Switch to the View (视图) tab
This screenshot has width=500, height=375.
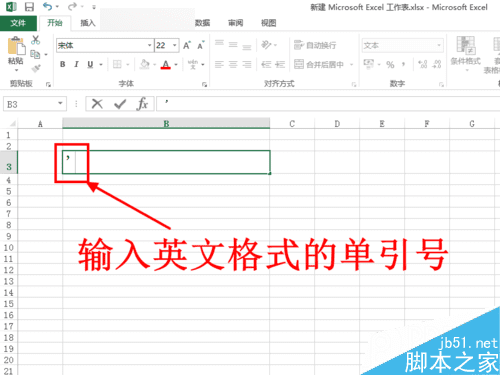[x=268, y=23]
